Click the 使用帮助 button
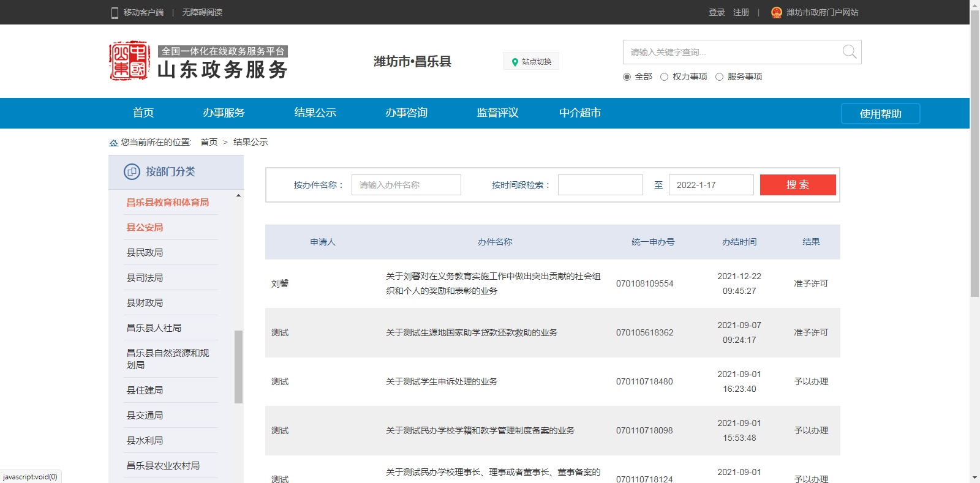The width and height of the screenshot is (980, 483). 880,114
